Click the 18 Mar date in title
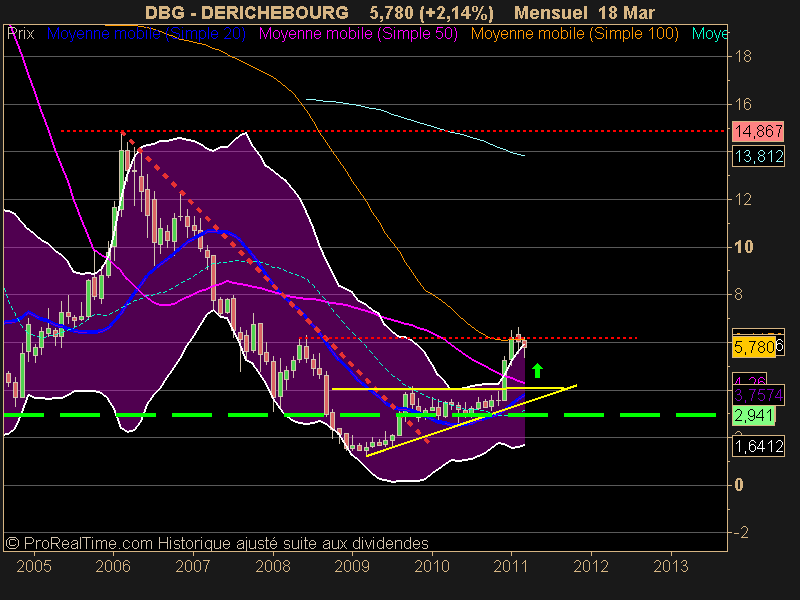800x600 pixels. (627, 12)
